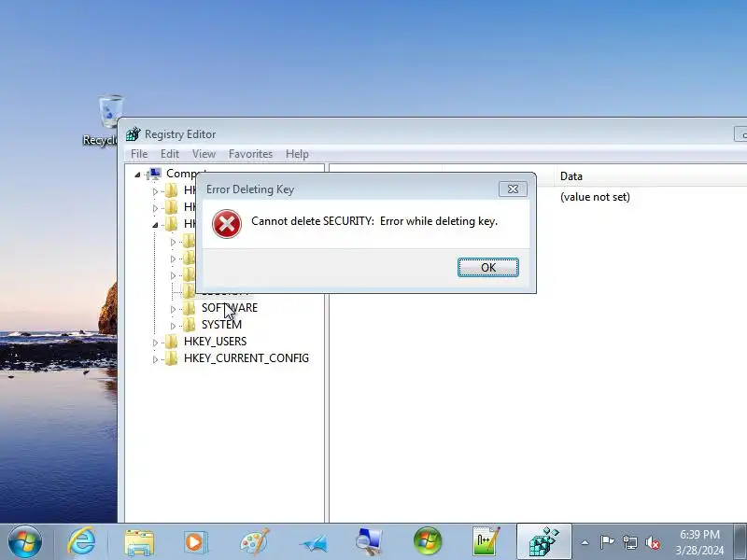
Task: Select the HKEY_CURRENT_CONFIG hive
Action: [x=247, y=358]
